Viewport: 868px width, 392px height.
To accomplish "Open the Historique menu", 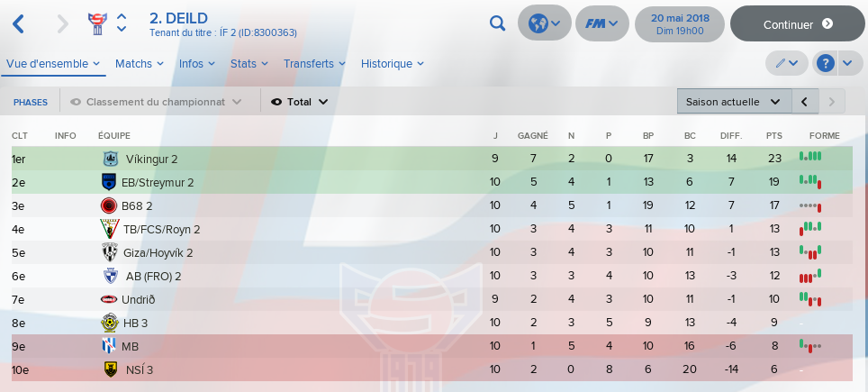I will pos(393,64).
